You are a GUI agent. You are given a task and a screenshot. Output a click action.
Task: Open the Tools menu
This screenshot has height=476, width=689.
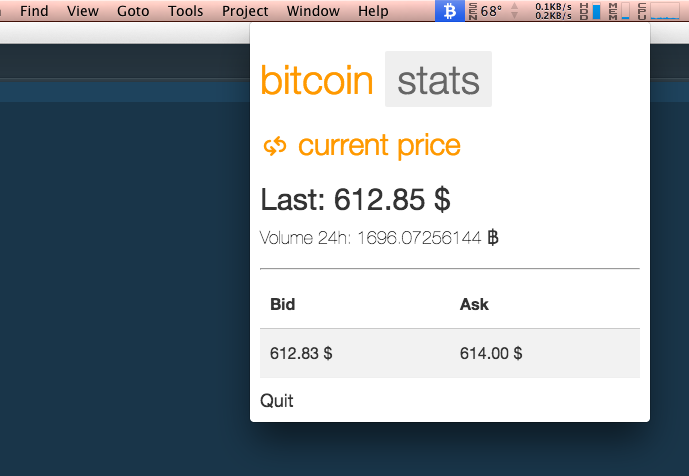tap(185, 11)
